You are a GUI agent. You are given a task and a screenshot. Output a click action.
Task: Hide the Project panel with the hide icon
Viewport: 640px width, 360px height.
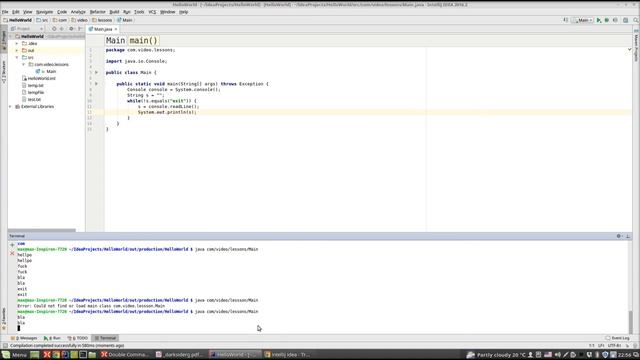click(80, 29)
